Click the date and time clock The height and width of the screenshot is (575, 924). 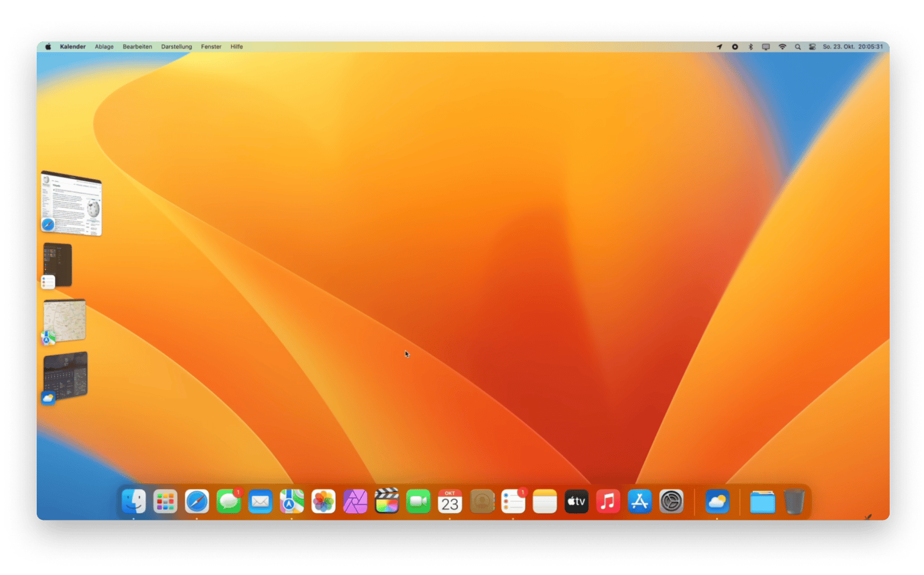pyautogui.click(x=853, y=47)
